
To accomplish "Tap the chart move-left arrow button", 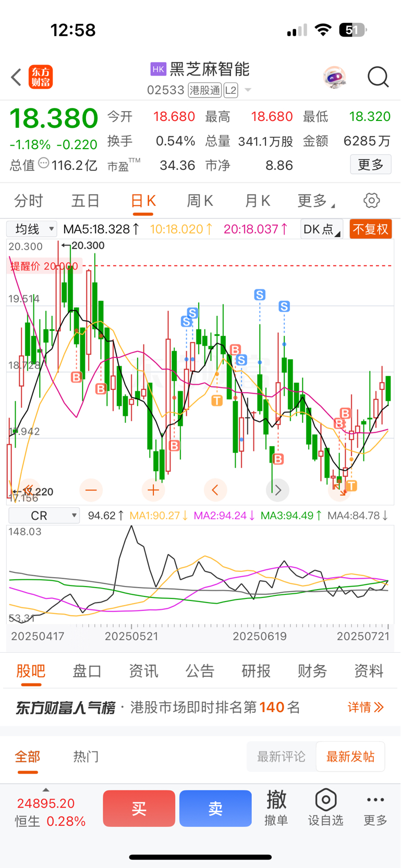I will click(x=215, y=490).
